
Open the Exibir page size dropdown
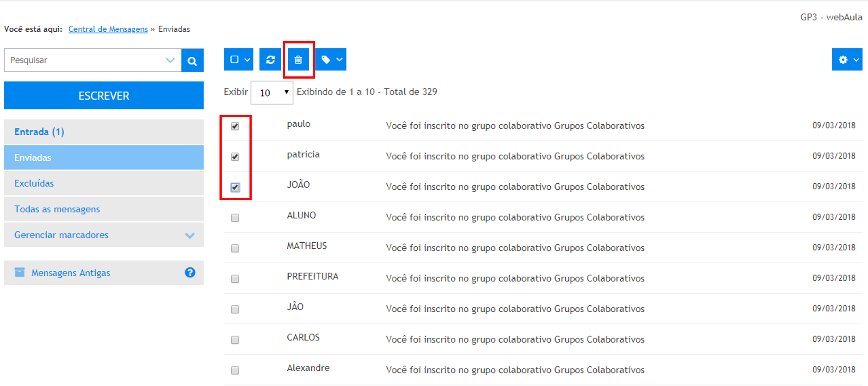coord(272,92)
